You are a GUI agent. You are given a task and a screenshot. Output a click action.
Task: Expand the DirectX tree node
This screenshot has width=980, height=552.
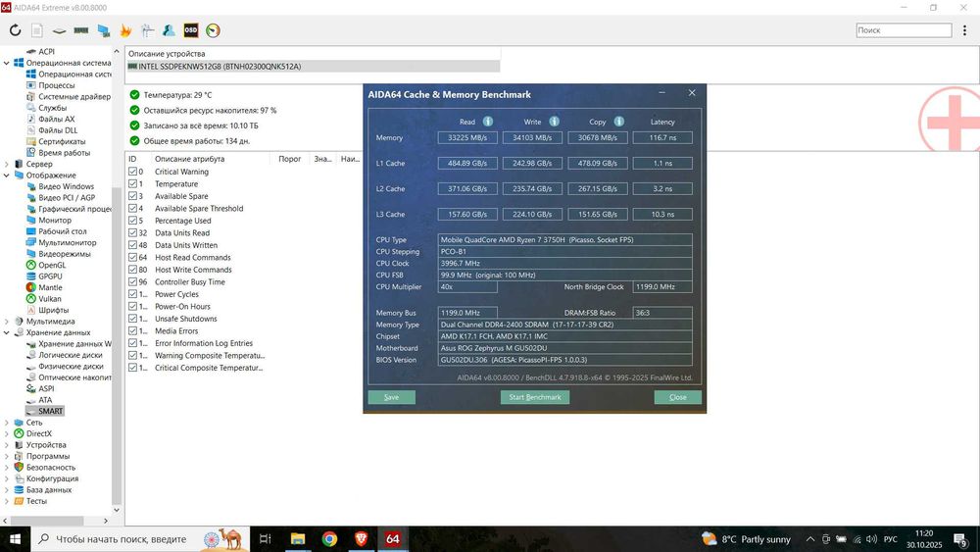click(6, 433)
